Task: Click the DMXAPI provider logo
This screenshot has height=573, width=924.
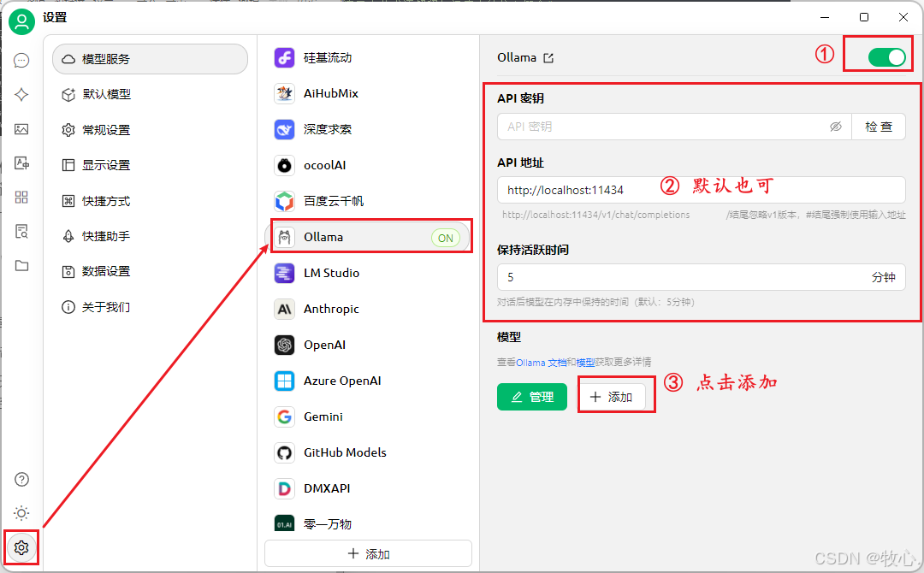Action: (x=285, y=489)
